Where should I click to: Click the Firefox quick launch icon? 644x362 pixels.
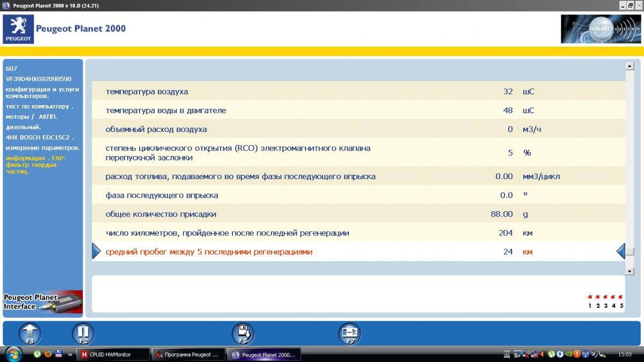click(48, 354)
